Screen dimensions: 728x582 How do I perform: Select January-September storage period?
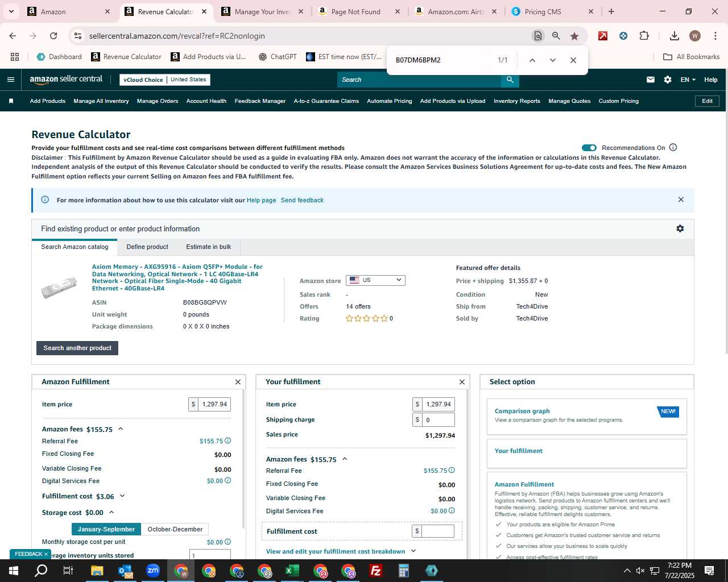(106, 529)
